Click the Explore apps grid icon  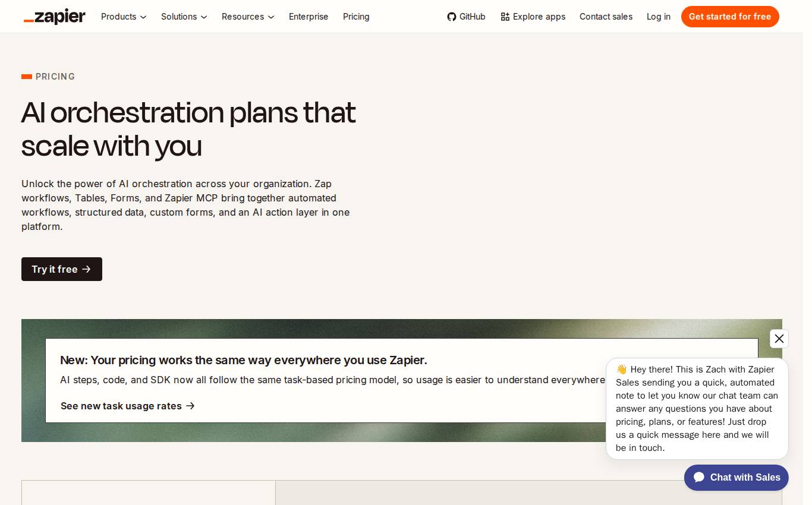(505, 17)
